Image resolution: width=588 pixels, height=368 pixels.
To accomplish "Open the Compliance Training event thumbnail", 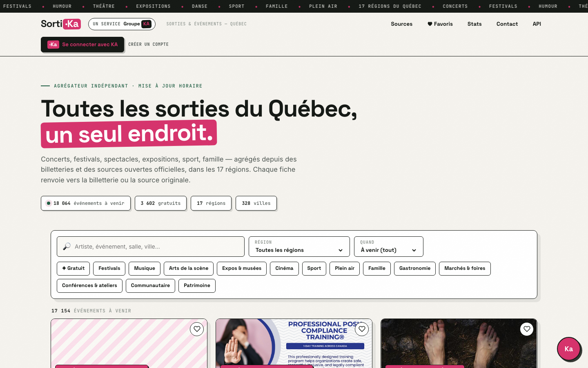I will coord(294,343).
